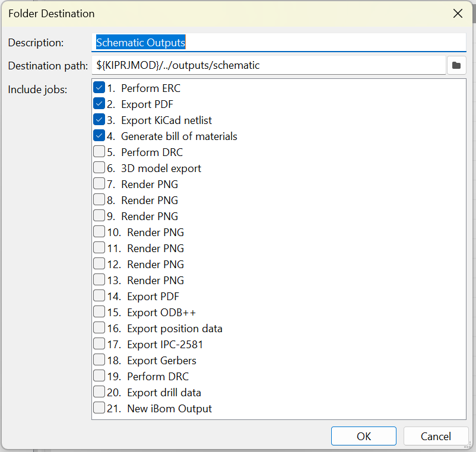
Task: Uncheck the "Export PDF" job 2
Action: (99, 103)
